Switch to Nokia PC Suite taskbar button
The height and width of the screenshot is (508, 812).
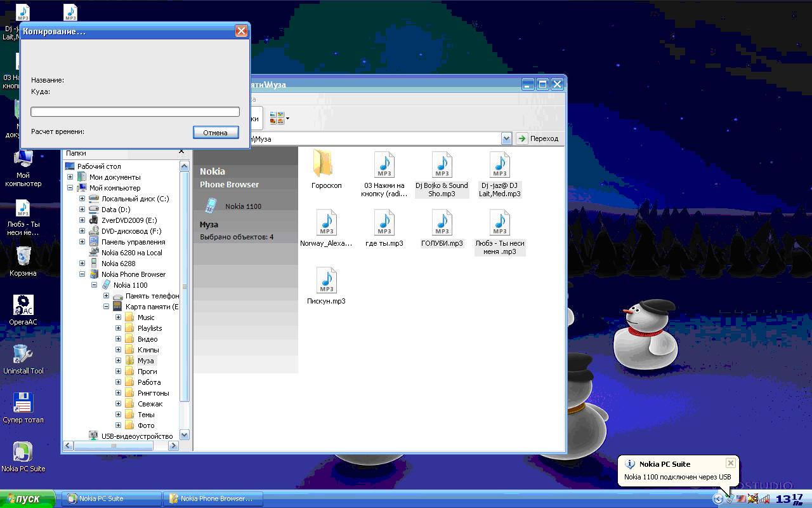tap(111, 498)
